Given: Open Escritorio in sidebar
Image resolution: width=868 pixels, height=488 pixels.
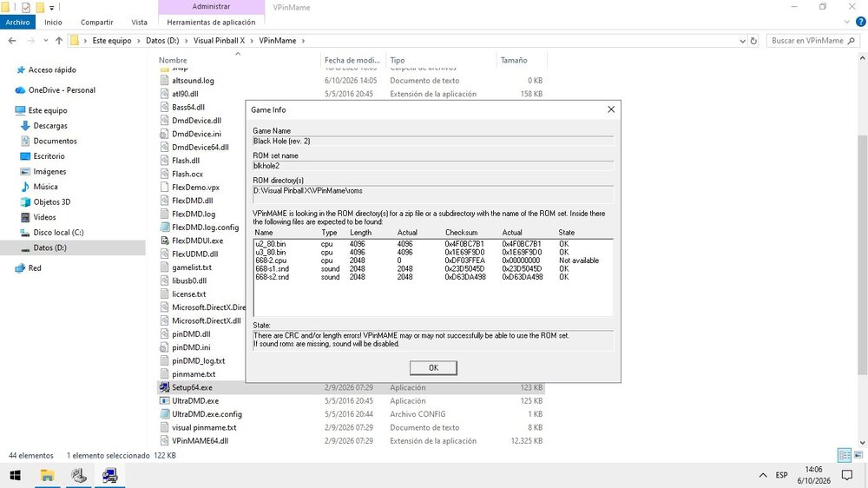Looking at the screenshot, I should (49, 156).
